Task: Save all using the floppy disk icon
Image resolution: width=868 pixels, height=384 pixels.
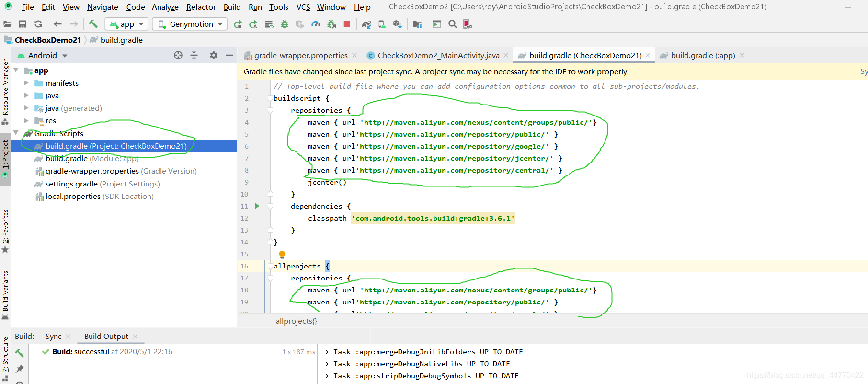Action: 23,24
